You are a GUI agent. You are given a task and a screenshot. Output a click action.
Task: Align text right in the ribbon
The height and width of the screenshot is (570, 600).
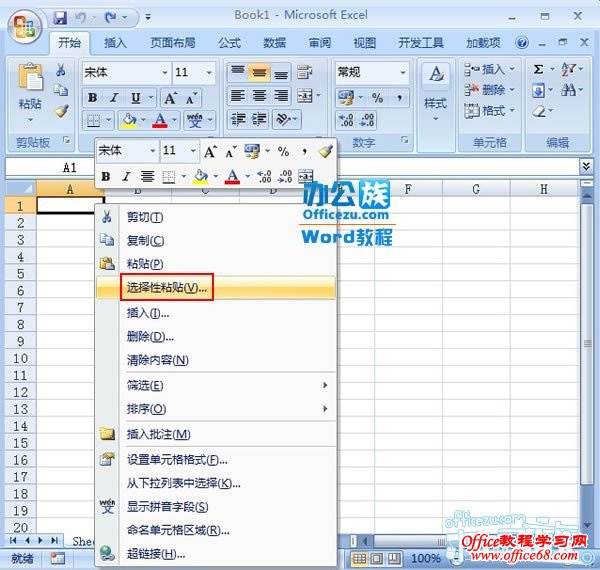click(x=281, y=95)
